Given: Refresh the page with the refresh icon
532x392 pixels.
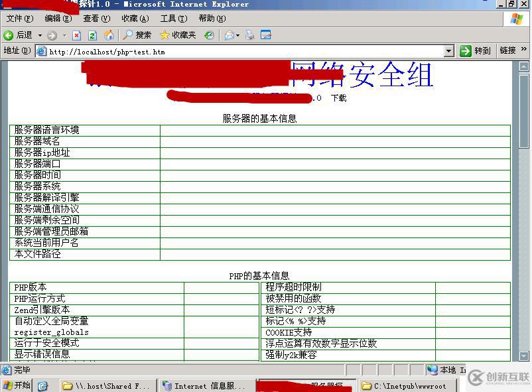Looking at the screenshot, I should tap(92, 35).
